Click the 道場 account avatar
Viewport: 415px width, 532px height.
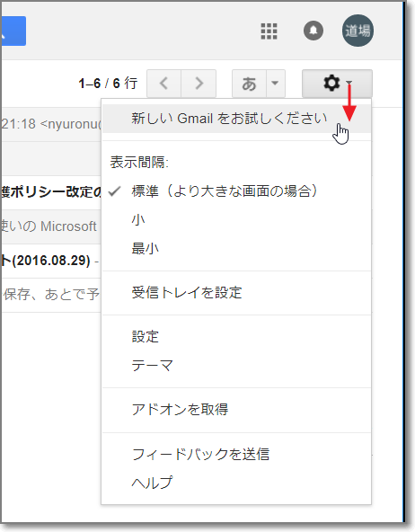358,31
